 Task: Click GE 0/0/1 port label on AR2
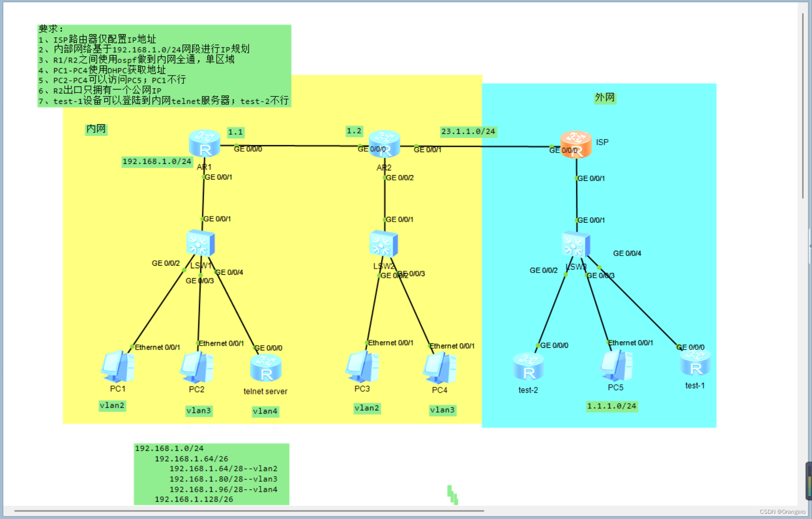point(428,150)
